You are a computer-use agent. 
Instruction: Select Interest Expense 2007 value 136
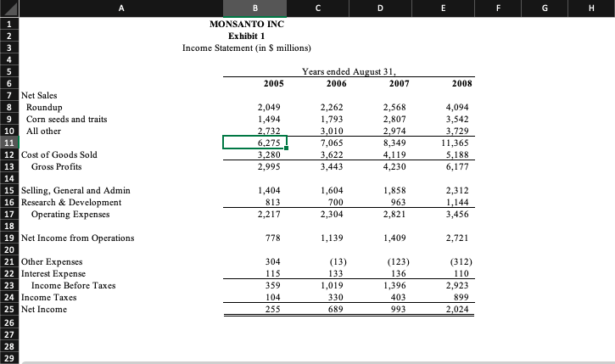click(x=399, y=273)
